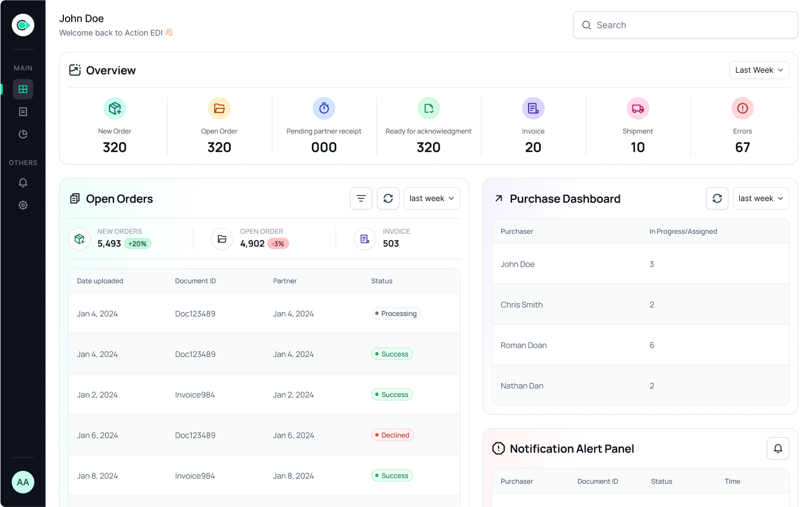Click the New Order box icon
Image resolution: width=812 pixels, height=507 pixels.
114,108
